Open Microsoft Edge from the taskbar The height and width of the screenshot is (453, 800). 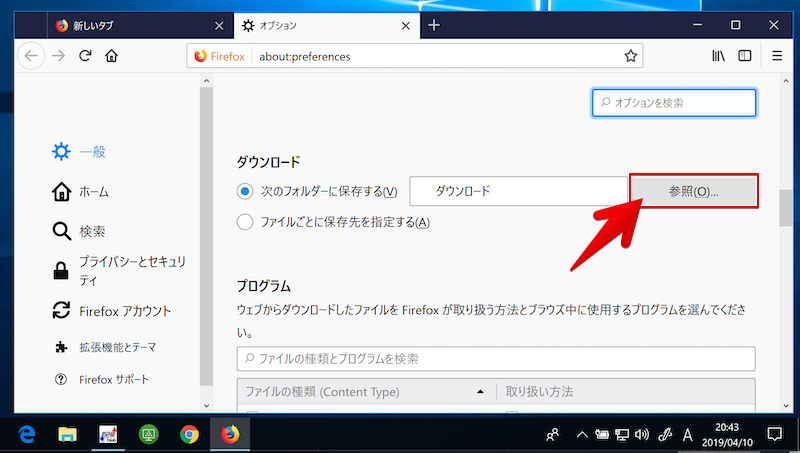[28, 434]
